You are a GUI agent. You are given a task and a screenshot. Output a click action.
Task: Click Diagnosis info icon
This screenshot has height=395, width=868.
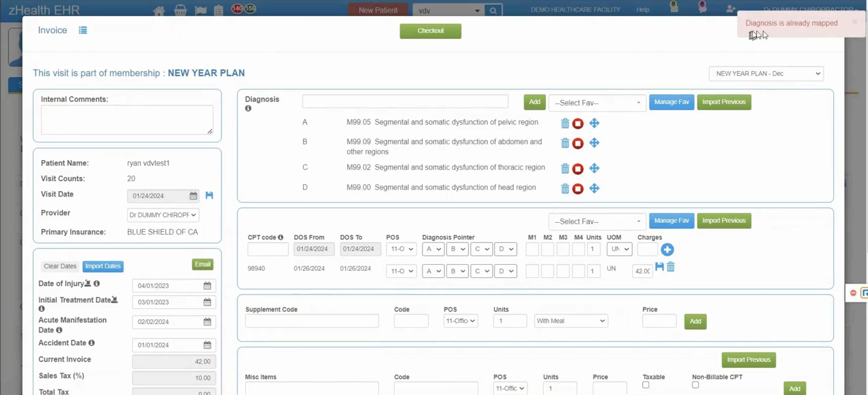[x=248, y=108]
